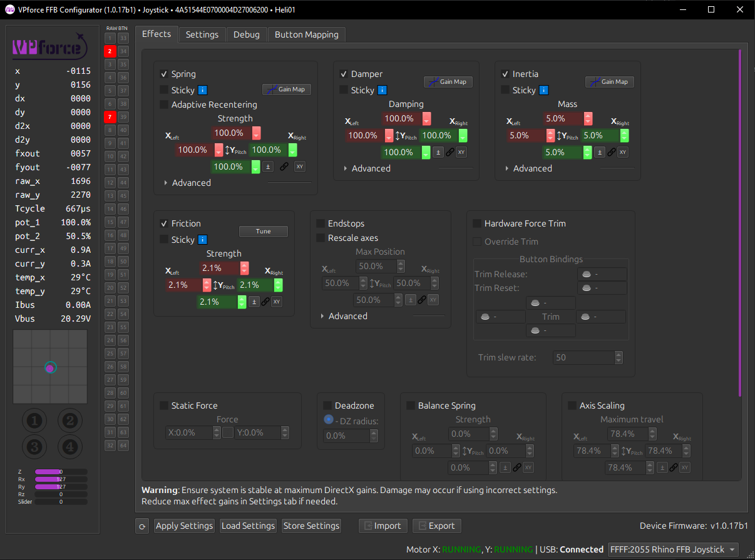Open the Damper Gain Map button
This screenshot has width=755, height=560.
(448, 82)
